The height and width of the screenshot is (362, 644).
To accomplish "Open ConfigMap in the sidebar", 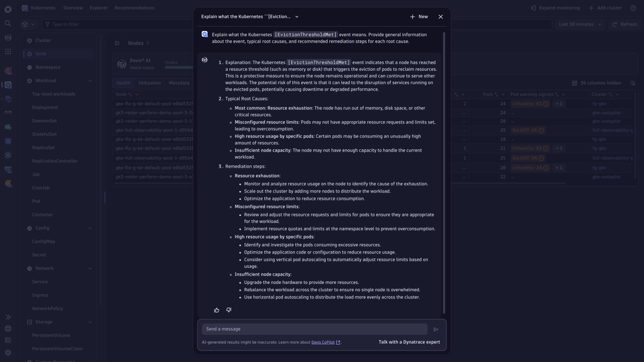I will tap(44, 242).
